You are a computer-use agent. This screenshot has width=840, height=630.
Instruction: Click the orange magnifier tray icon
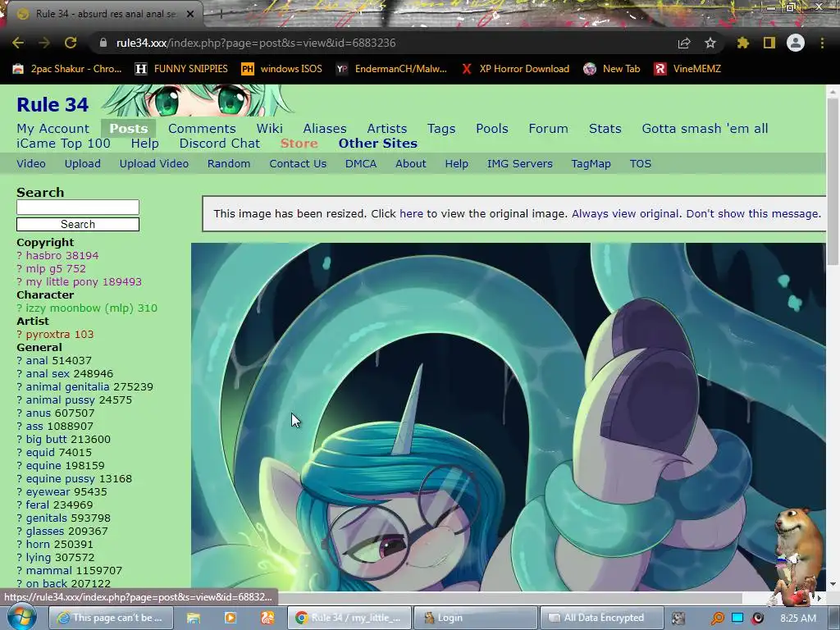tap(717, 619)
